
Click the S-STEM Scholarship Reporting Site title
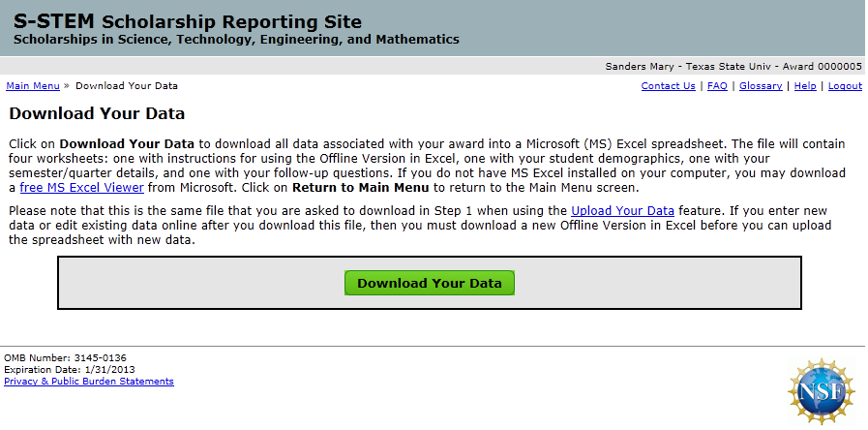188,22
